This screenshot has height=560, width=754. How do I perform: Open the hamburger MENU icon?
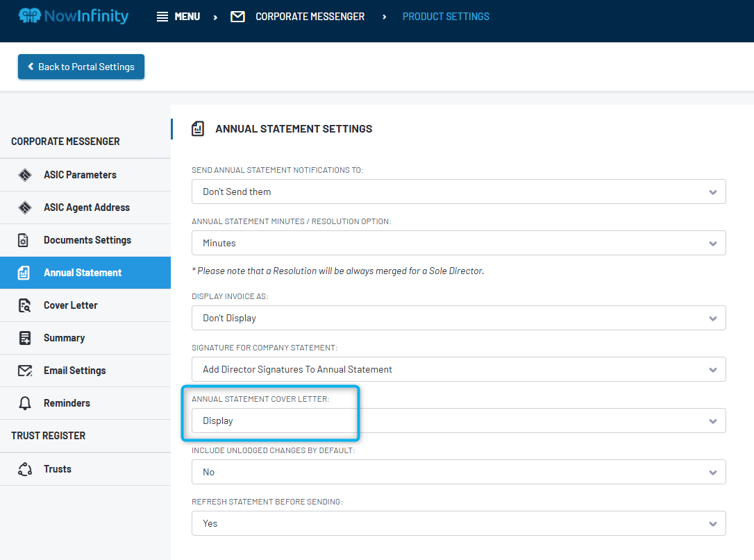coord(162,17)
